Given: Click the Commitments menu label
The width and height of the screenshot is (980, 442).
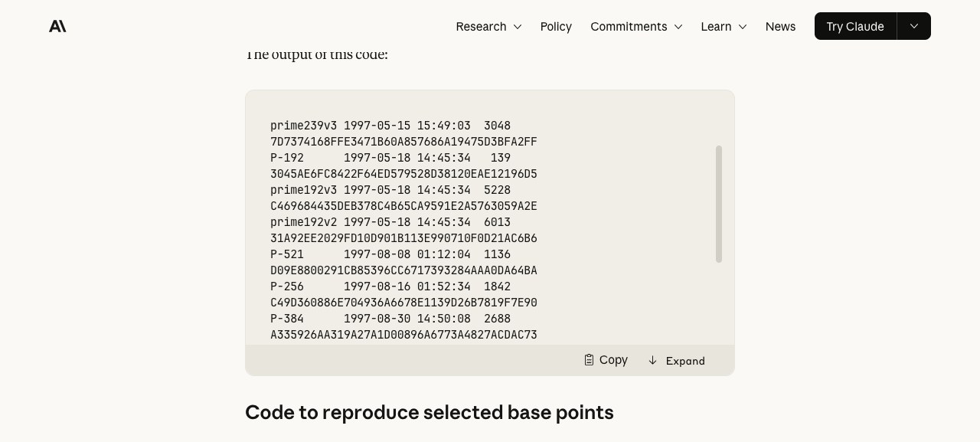Looking at the screenshot, I should (x=629, y=26).
